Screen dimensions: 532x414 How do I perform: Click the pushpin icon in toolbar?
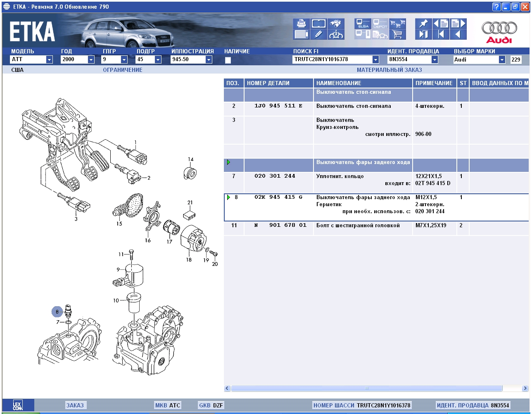click(x=423, y=24)
